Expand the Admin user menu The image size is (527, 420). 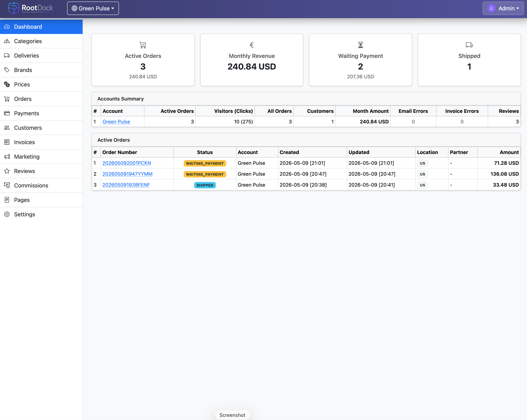point(503,8)
